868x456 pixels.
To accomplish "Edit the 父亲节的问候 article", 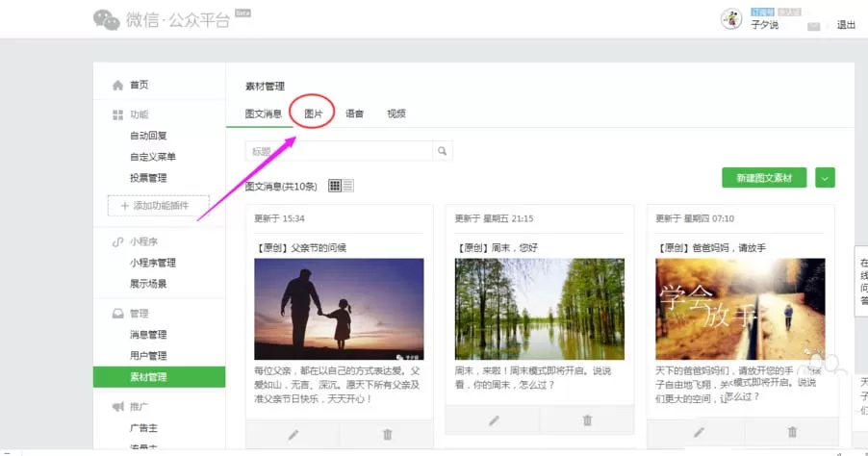I will [293, 435].
